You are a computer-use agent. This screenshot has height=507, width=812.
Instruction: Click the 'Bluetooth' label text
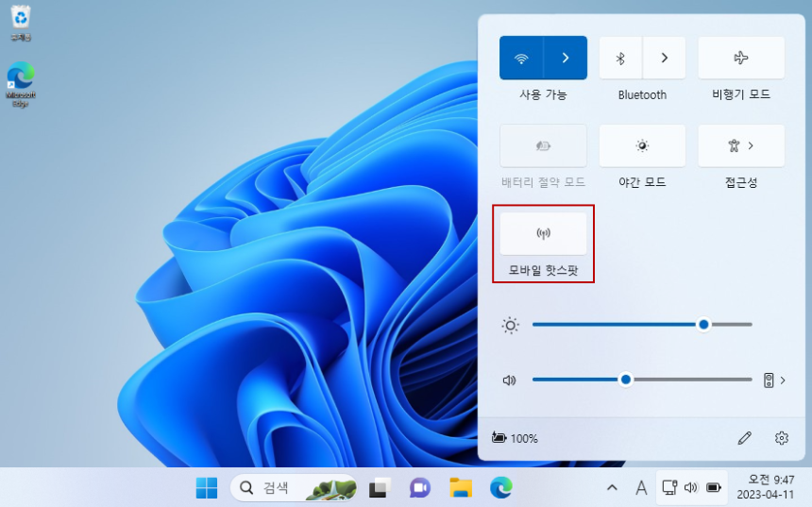(x=642, y=94)
